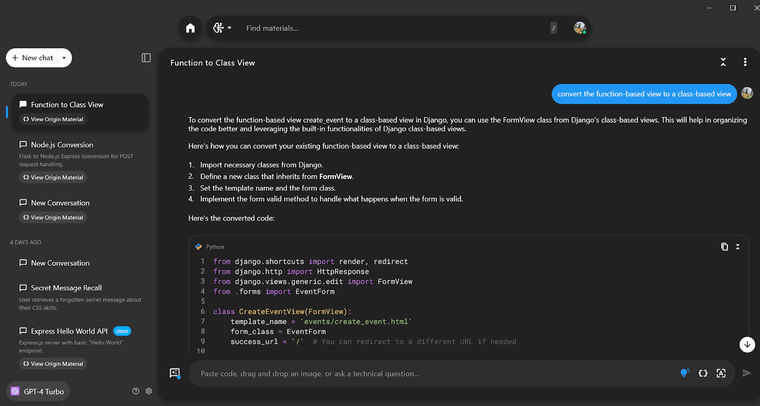Go to the home screen icon
The width and height of the screenshot is (760, 406).
190,28
